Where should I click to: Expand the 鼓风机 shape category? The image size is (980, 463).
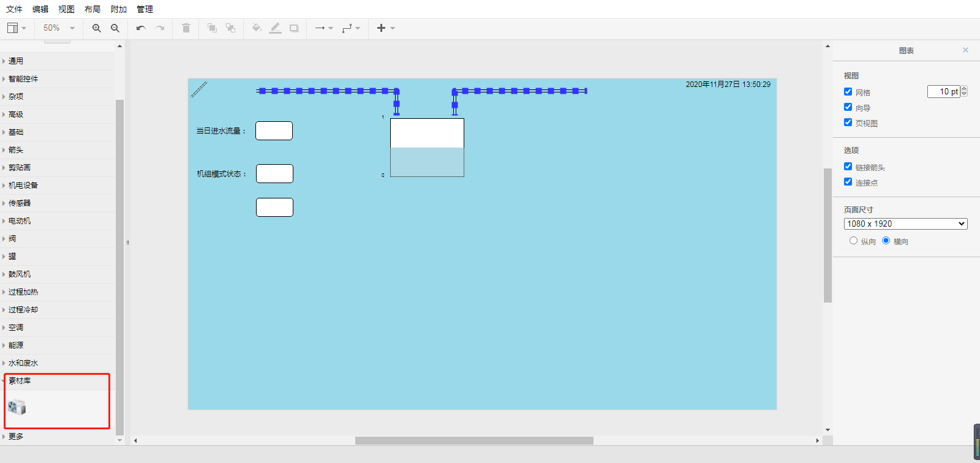pos(58,274)
